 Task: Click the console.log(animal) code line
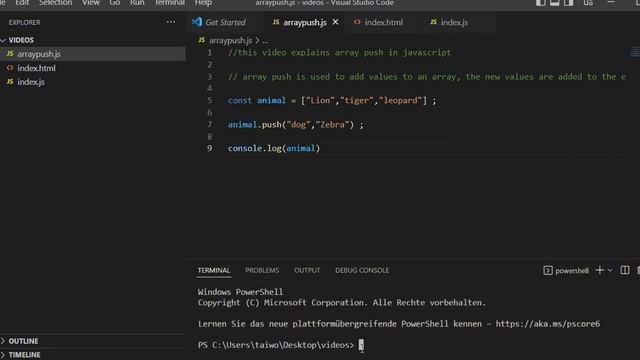(x=274, y=148)
